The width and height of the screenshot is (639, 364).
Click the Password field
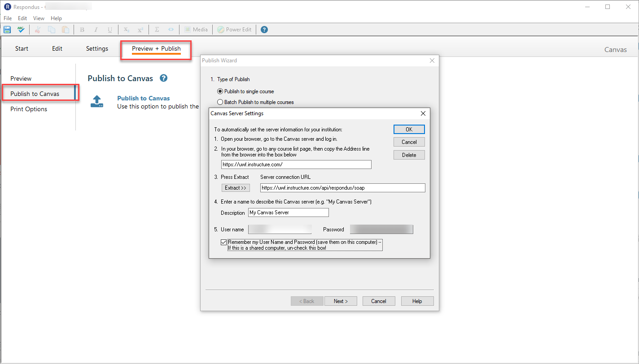[x=381, y=230]
